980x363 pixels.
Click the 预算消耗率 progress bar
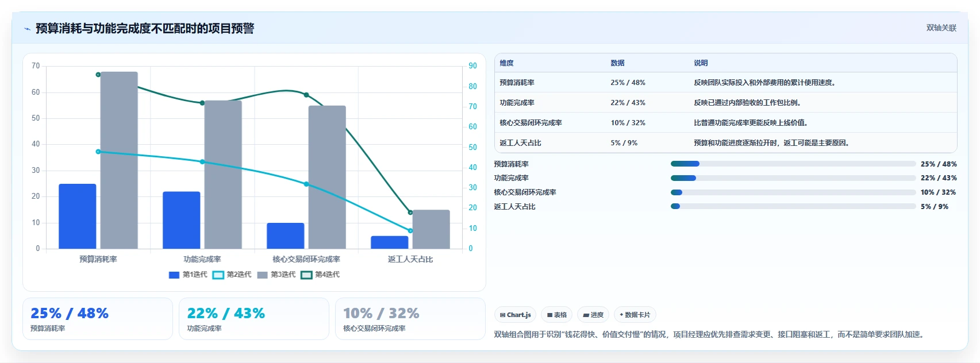coord(793,164)
